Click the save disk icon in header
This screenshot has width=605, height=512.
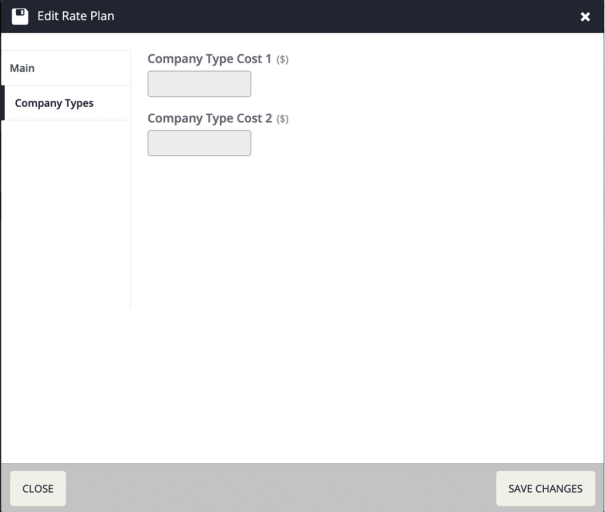pyautogui.click(x=20, y=17)
